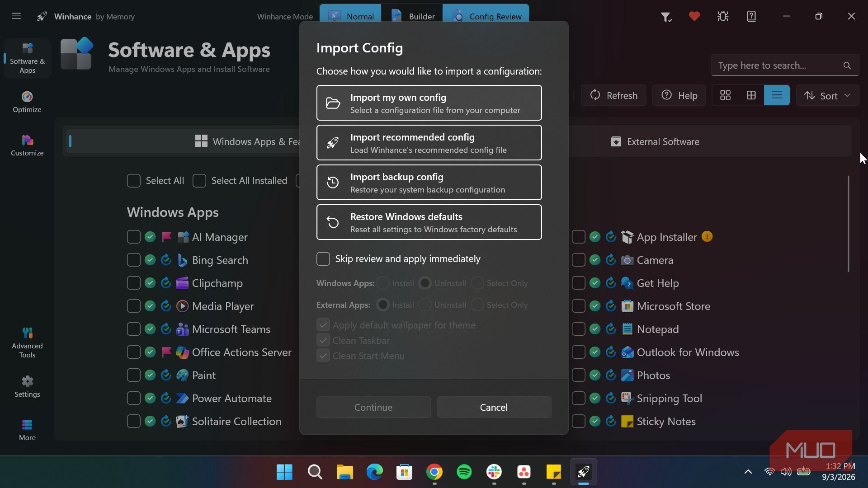The image size is (868, 488).
Task: Click the Refresh button
Action: tap(613, 95)
